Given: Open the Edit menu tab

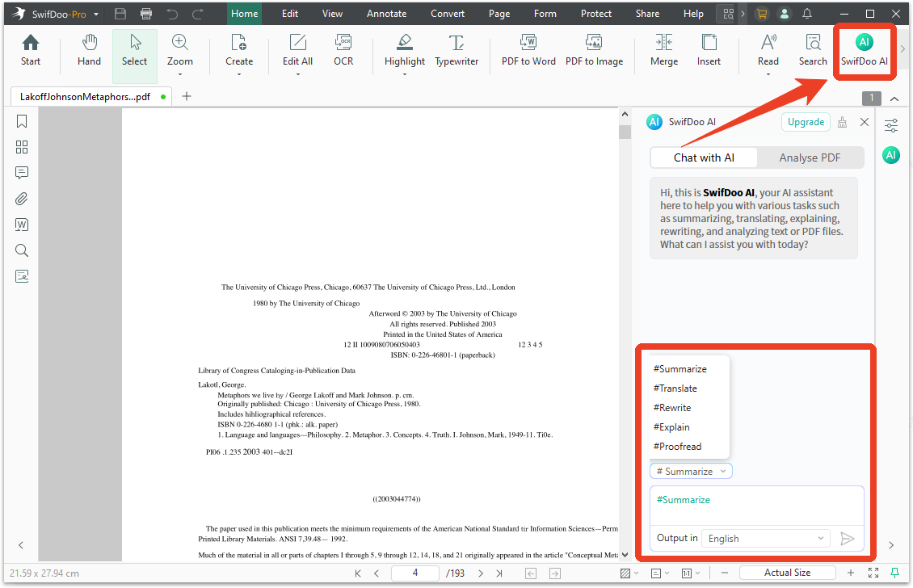Looking at the screenshot, I should [x=290, y=14].
